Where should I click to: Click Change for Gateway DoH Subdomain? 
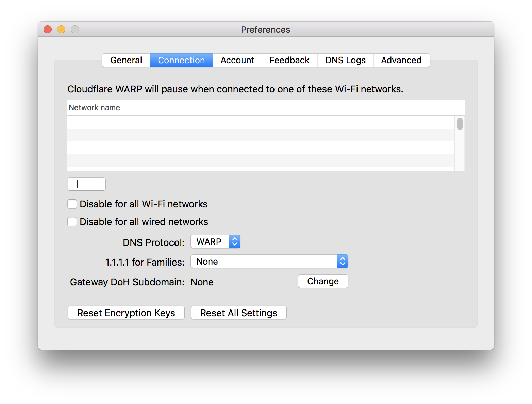tap(323, 281)
